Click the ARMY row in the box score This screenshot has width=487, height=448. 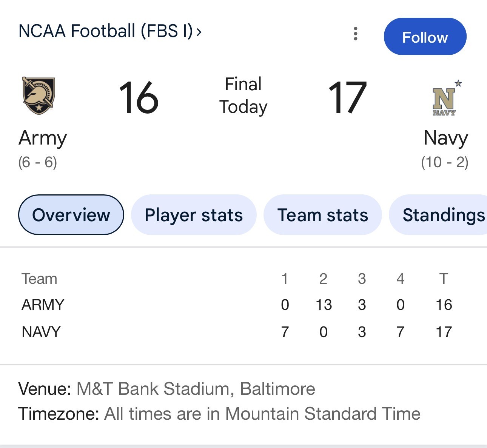(43, 305)
